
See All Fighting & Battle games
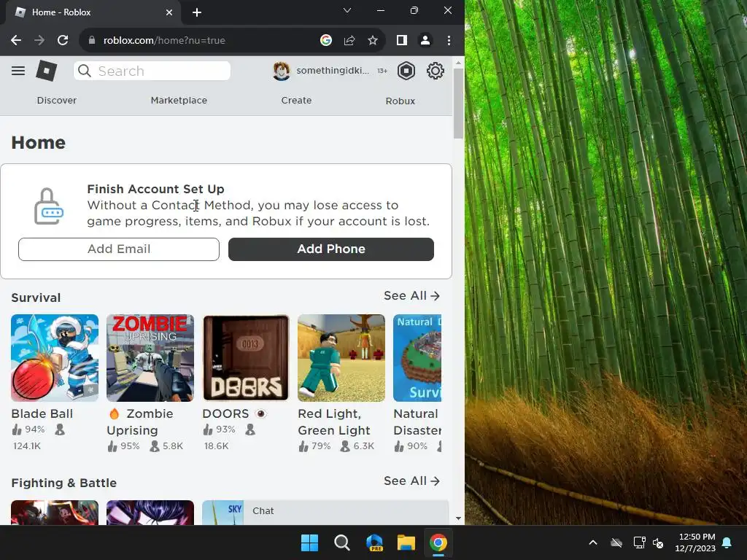[411, 481]
